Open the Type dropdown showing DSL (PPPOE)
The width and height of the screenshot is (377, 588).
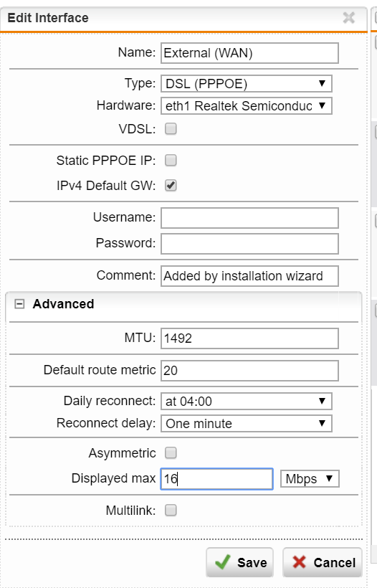(247, 84)
